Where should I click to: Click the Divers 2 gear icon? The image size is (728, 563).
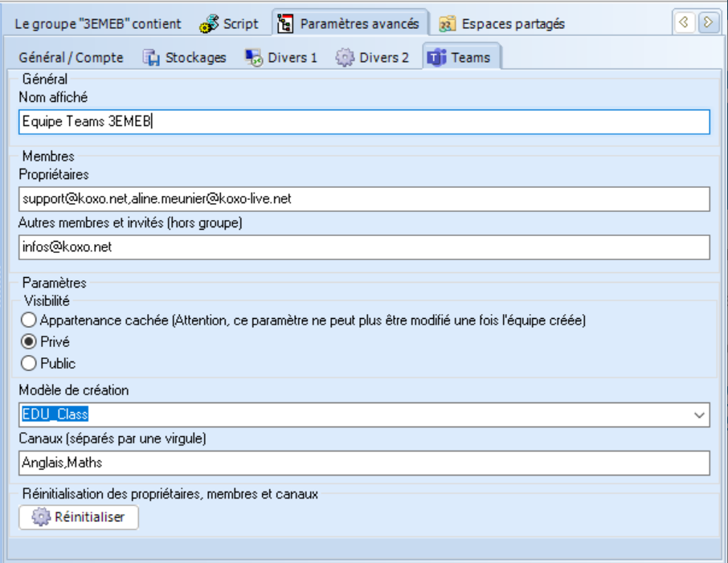(x=345, y=58)
